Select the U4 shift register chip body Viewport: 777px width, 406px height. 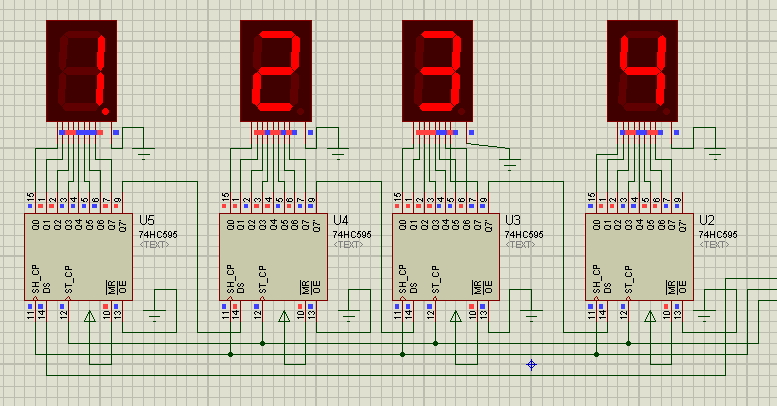pos(274,257)
